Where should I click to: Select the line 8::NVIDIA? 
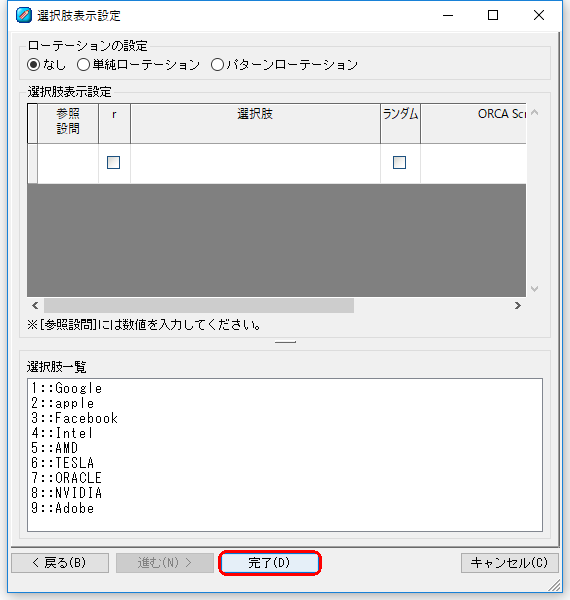pyautogui.click(x=67, y=492)
